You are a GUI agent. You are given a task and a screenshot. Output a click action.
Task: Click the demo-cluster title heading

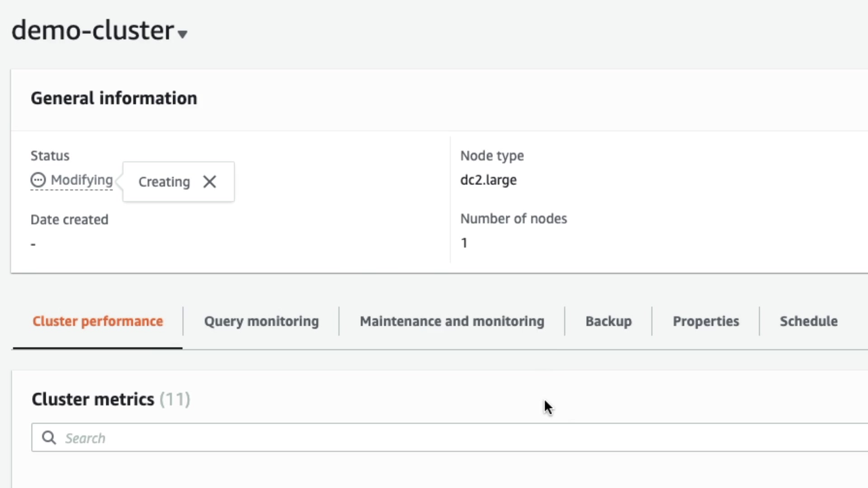tap(93, 31)
